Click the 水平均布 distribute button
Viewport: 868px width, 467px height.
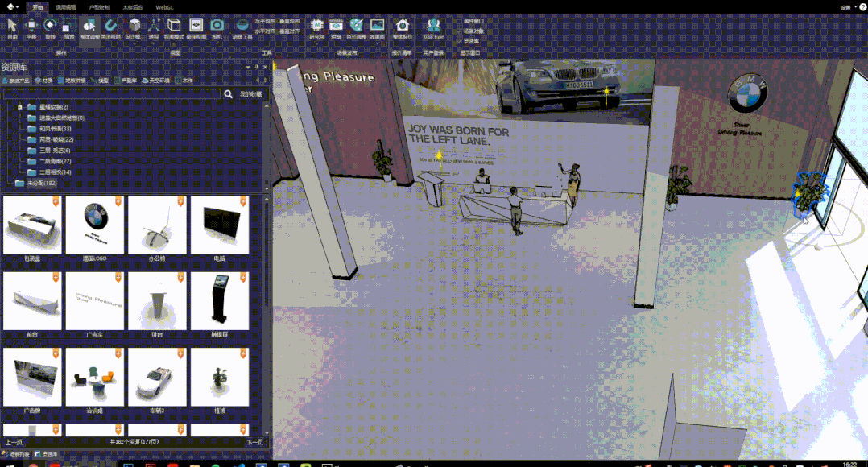point(265,21)
